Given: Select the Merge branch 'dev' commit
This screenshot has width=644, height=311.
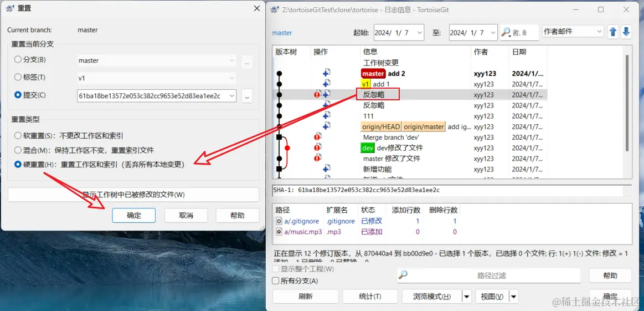Looking at the screenshot, I should (x=410, y=137).
